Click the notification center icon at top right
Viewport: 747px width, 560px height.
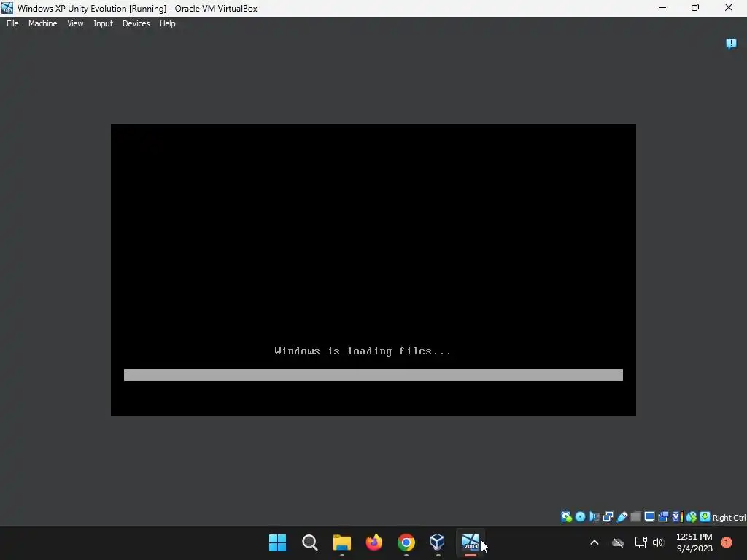[x=731, y=44]
